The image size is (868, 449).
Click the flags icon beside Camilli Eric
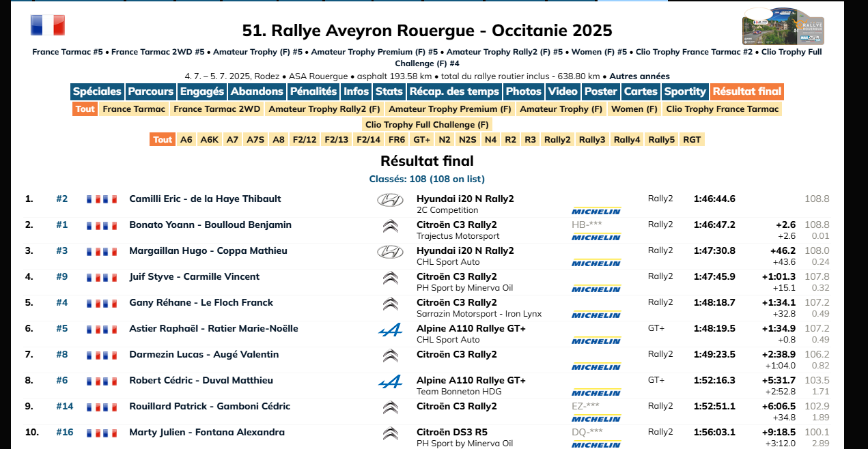click(x=102, y=199)
